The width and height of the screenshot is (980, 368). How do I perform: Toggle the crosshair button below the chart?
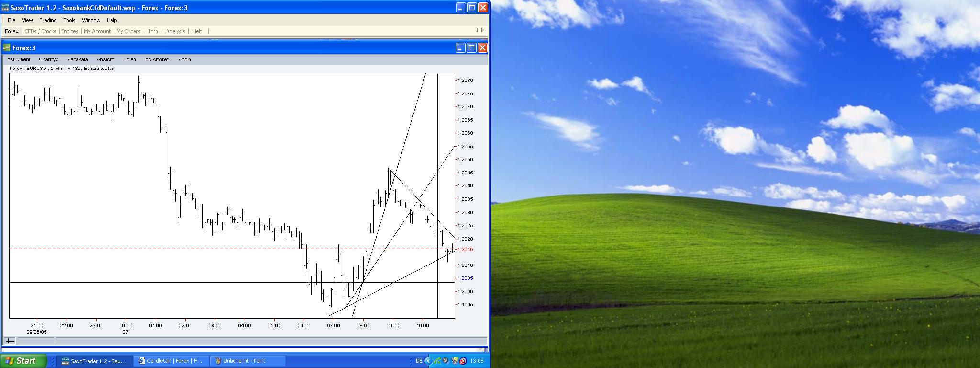pos(10,341)
